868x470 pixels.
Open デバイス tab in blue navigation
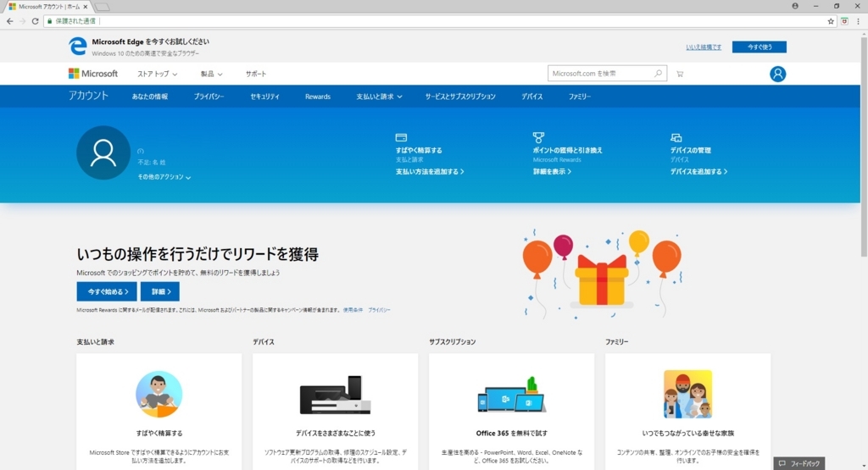point(532,97)
